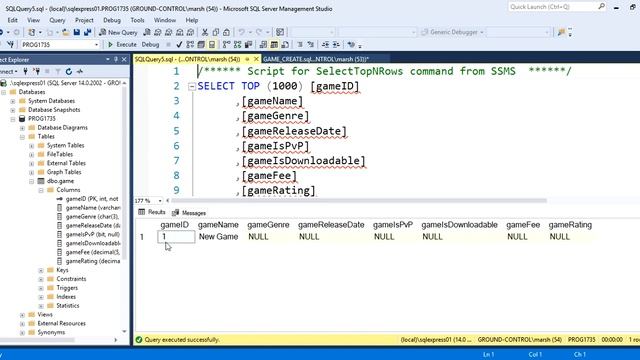Collapse the Databases node

pos(4,92)
